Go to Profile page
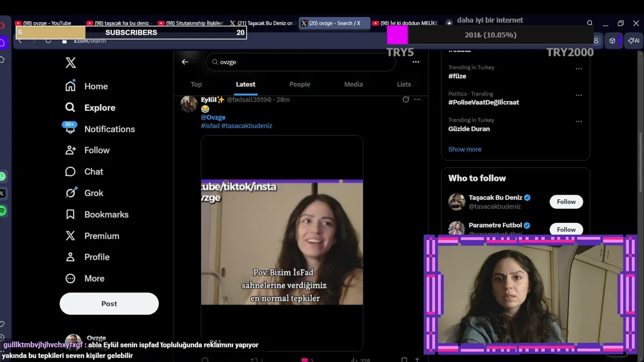 [87, 257]
